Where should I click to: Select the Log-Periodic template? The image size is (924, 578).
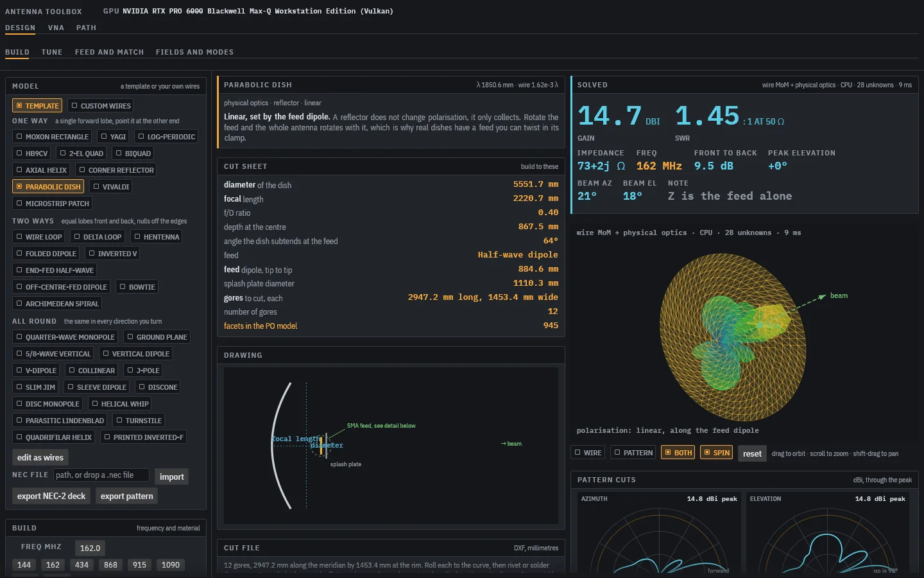point(167,136)
